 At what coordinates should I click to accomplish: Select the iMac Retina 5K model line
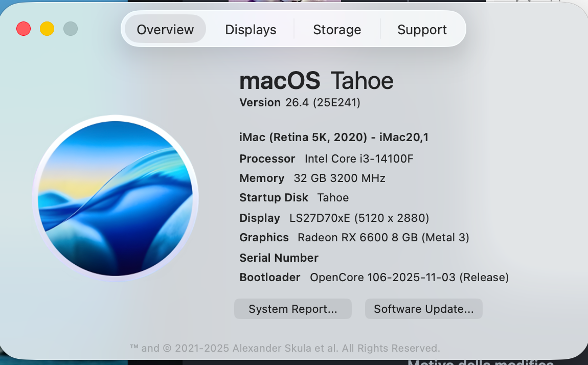click(334, 137)
